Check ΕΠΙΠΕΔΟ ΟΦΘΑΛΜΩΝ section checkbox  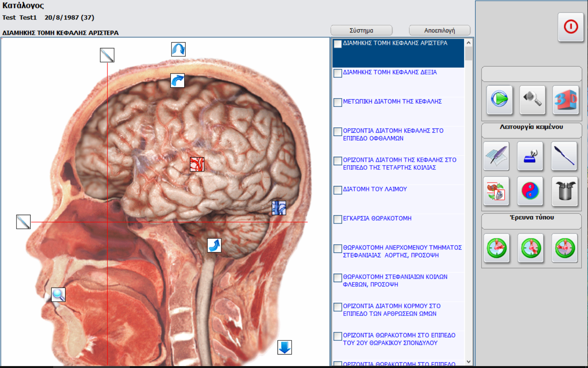click(x=338, y=131)
